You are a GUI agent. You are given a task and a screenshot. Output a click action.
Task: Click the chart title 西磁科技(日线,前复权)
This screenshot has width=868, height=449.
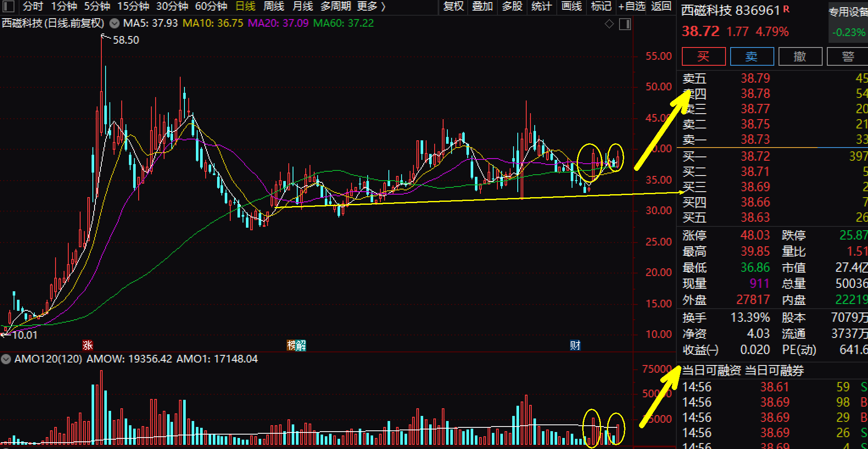point(53,23)
